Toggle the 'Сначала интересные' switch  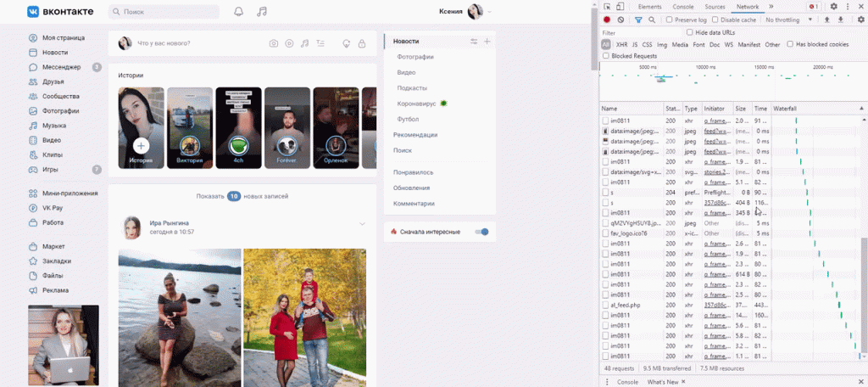pos(482,232)
